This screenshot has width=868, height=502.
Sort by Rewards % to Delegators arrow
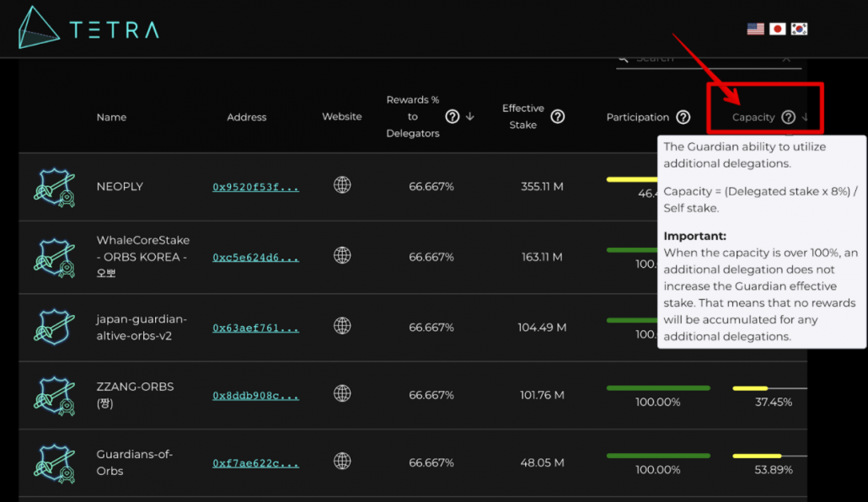(470, 116)
